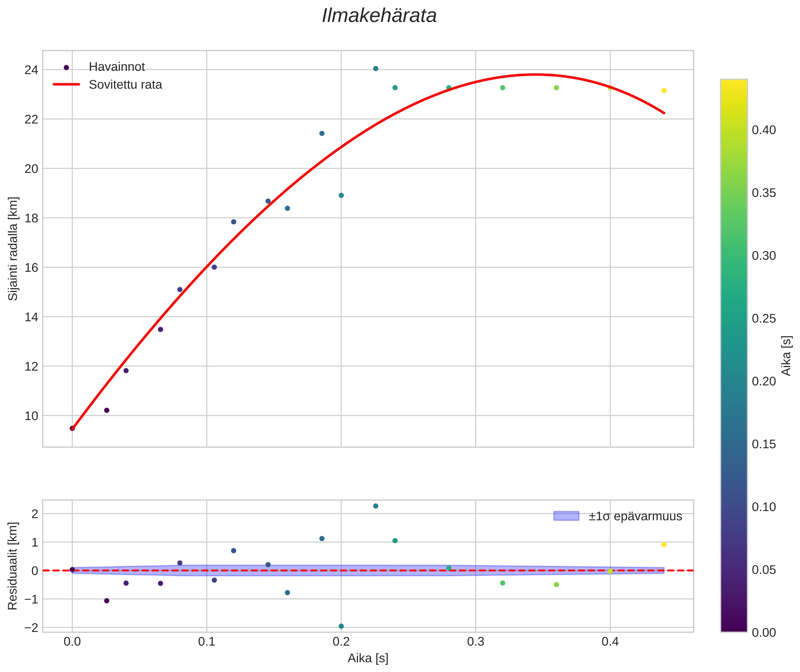This screenshot has height=672, width=800.
Task: Click the Residuaalit [km] axis label
Action: (13, 566)
